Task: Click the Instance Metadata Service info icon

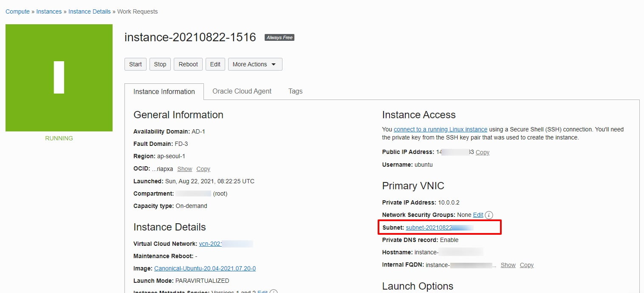Action: coord(274,292)
